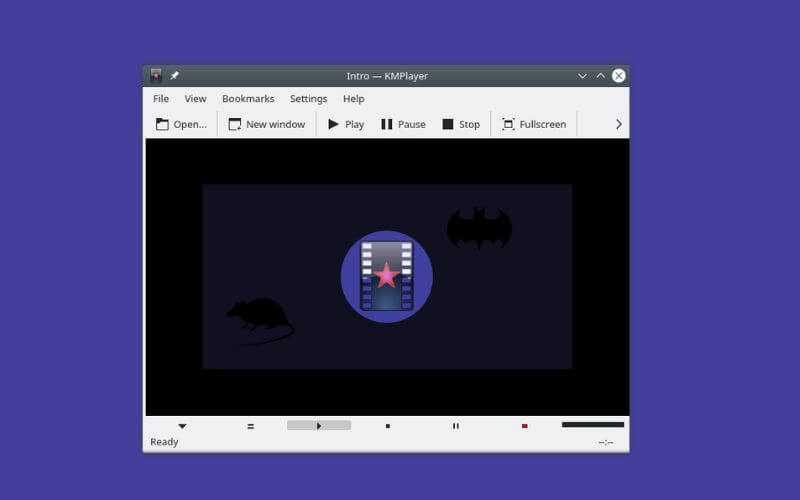This screenshot has height=500, width=800.
Task: Click the equals-sign button in control bar
Action: [250, 426]
